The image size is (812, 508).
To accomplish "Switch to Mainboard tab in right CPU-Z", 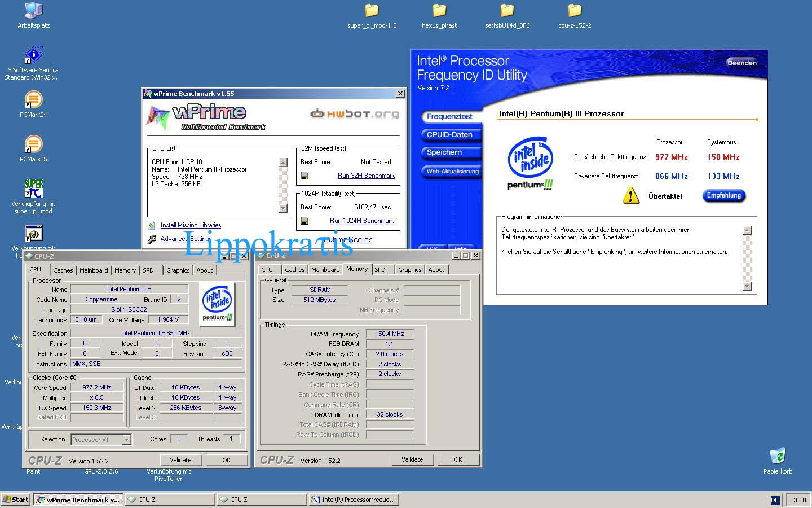I will tap(326, 270).
